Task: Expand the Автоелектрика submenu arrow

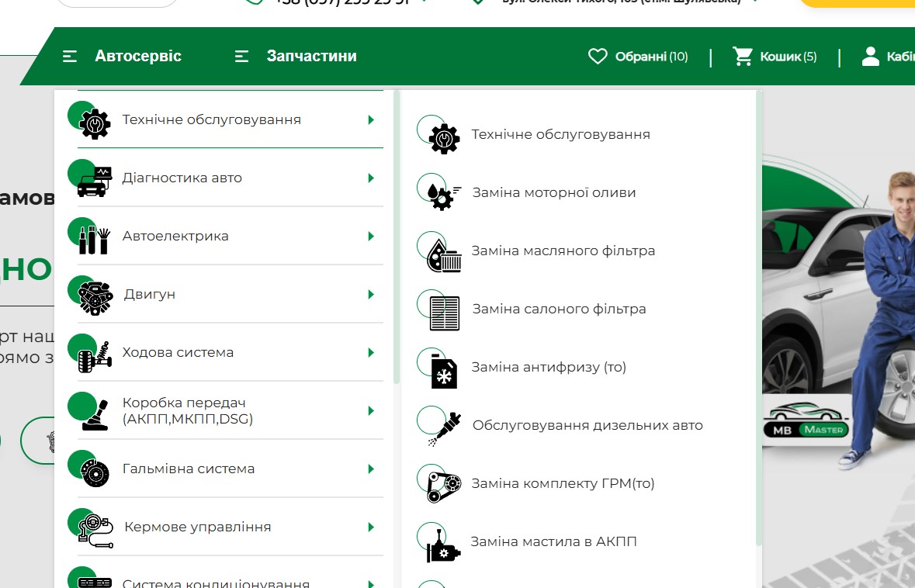Action: click(371, 236)
